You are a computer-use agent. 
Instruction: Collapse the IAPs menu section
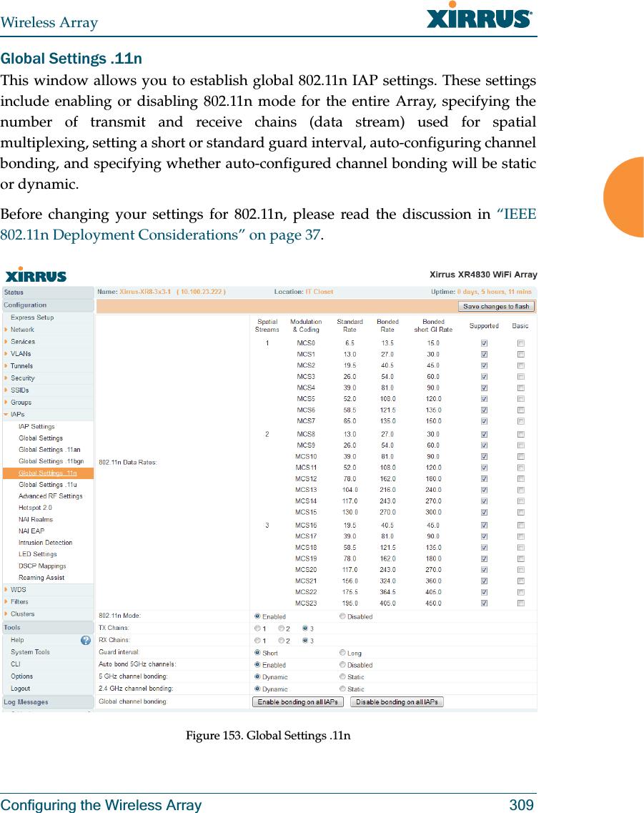[17, 414]
